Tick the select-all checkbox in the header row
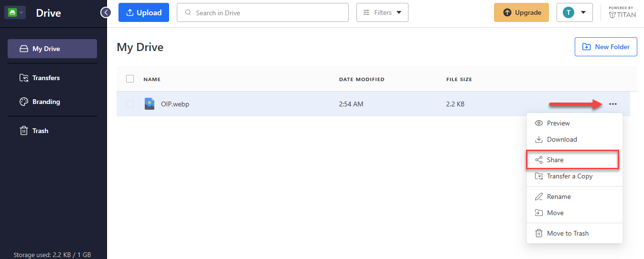 pos(130,79)
